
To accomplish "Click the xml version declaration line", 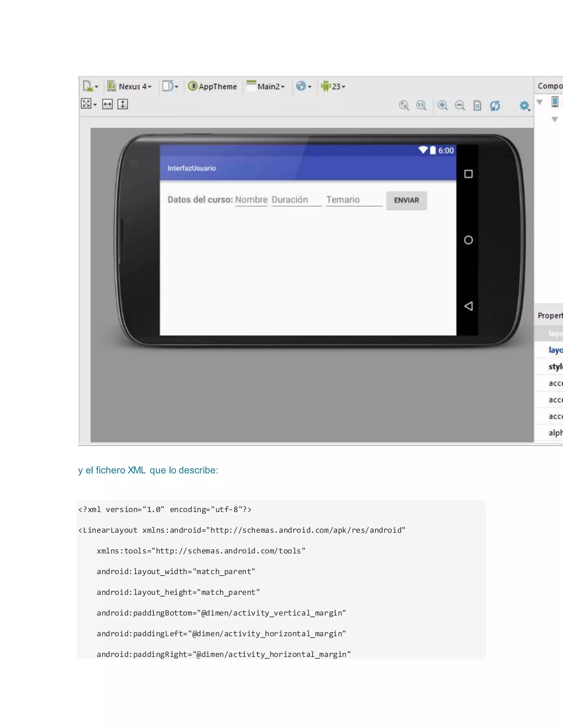I will click(x=165, y=510).
